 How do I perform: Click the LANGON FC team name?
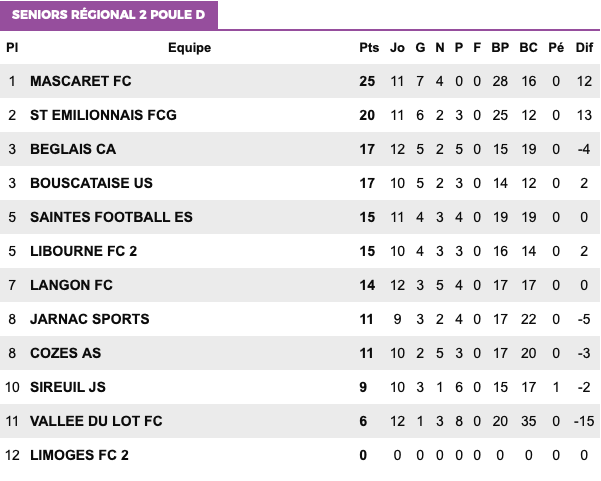click(71, 285)
